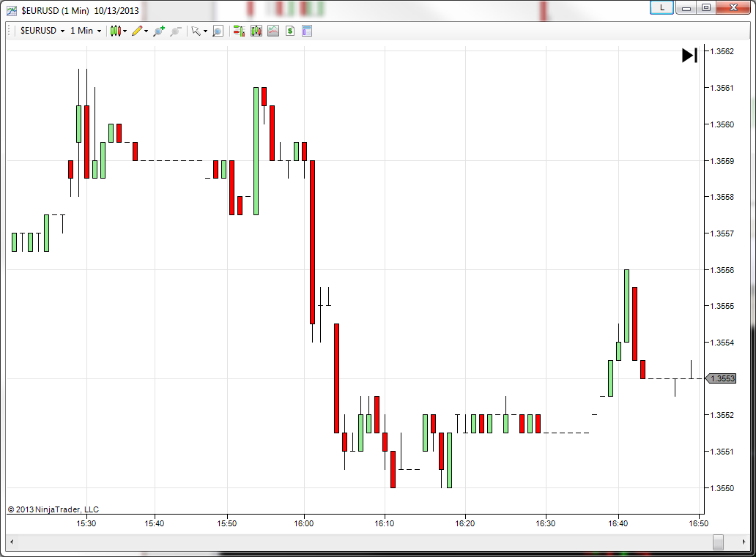Viewport: 756px width, 557px height.
Task: Expand the cursor mode dropdown arrow
Action: coord(205,31)
